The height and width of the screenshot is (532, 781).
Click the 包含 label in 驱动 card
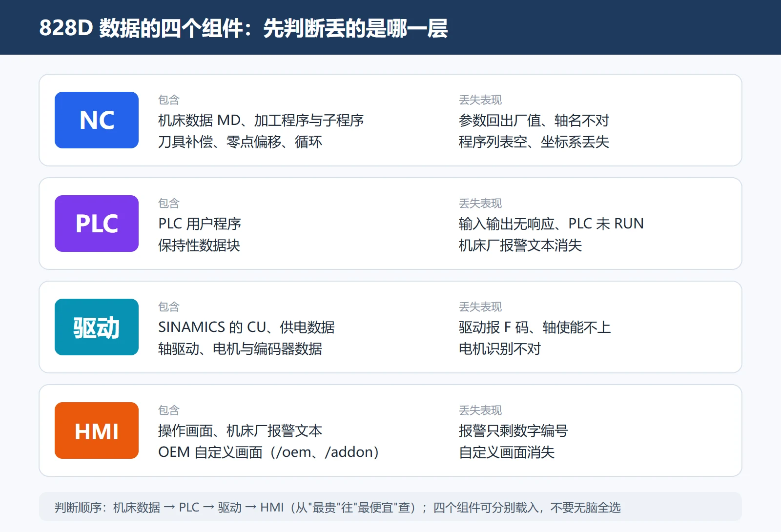(x=169, y=307)
